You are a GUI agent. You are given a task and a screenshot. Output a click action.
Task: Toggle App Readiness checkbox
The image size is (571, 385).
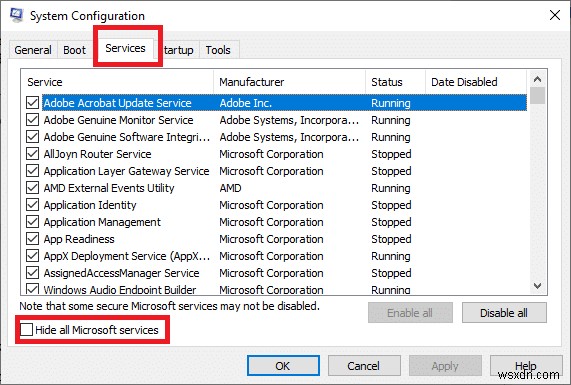click(x=32, y=239)
